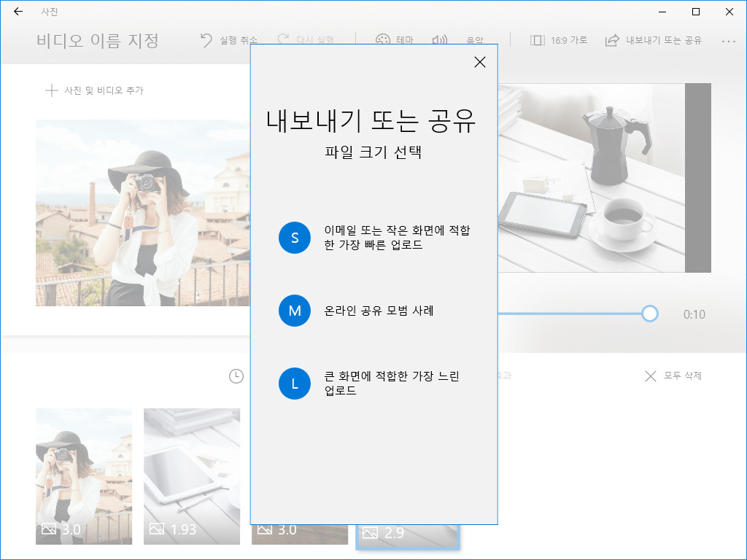Image resolution: width=747 pixels, height=560 pixels.
Task: Click the woman photographer library photo
Action: 143,213
